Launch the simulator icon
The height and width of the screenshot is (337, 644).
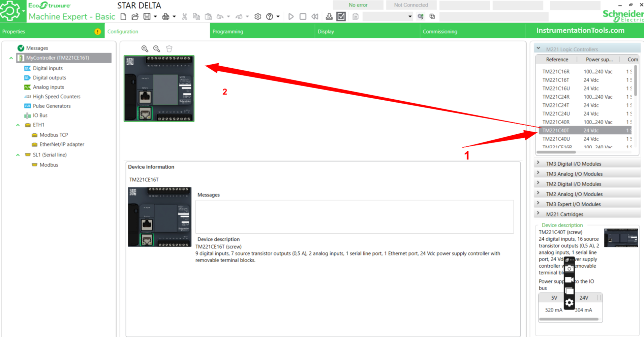coord(421,16)
